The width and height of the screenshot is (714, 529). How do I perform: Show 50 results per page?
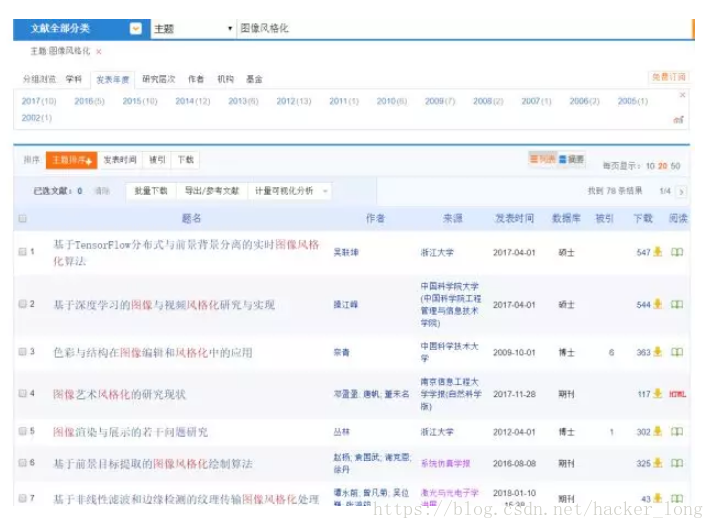tap(675, 166)
